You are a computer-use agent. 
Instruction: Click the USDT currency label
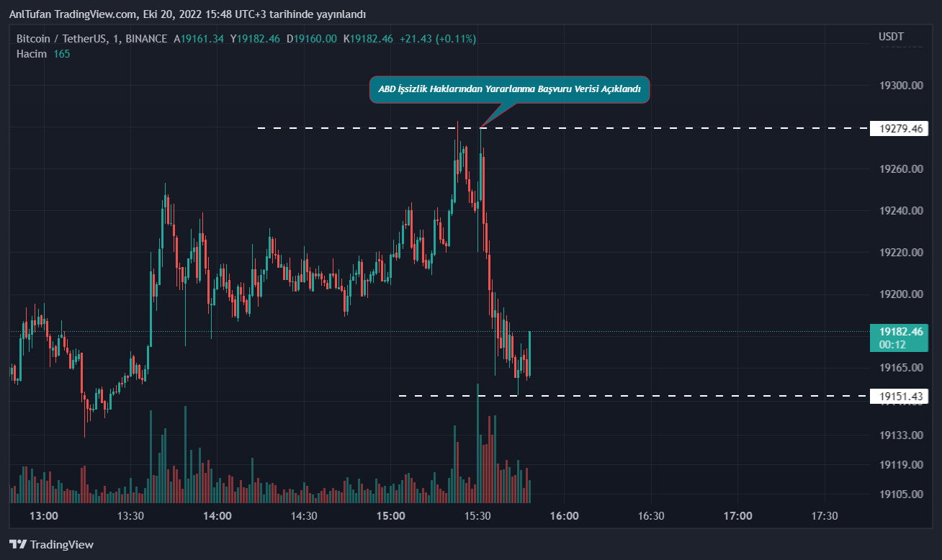(x=891, y=37)
